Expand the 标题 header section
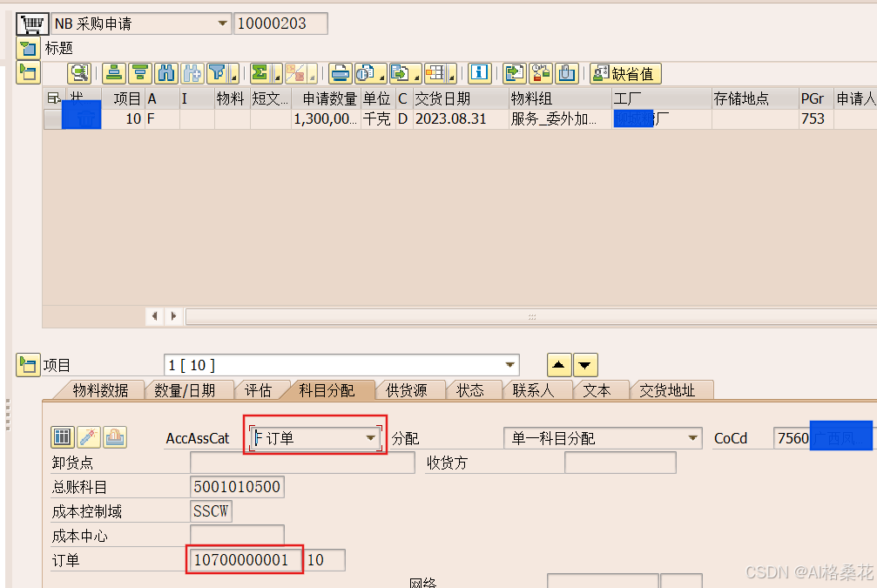This screenshot has height=588, width=877. [x=28, y=49]
